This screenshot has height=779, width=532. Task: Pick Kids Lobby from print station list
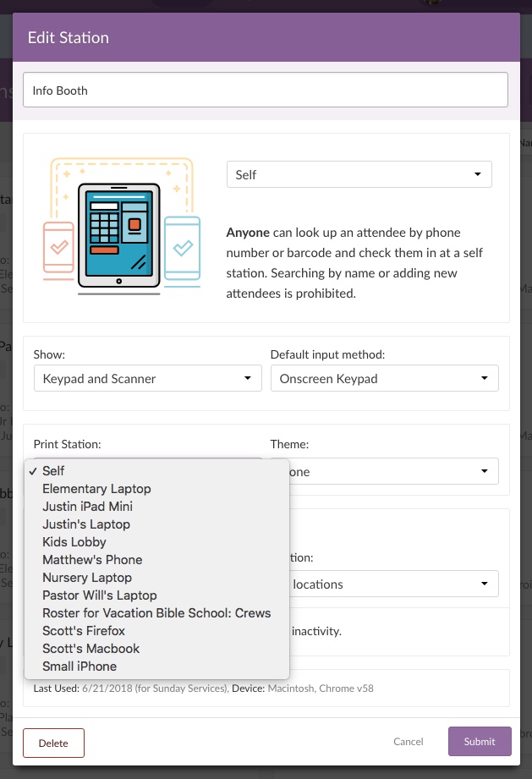156,542
